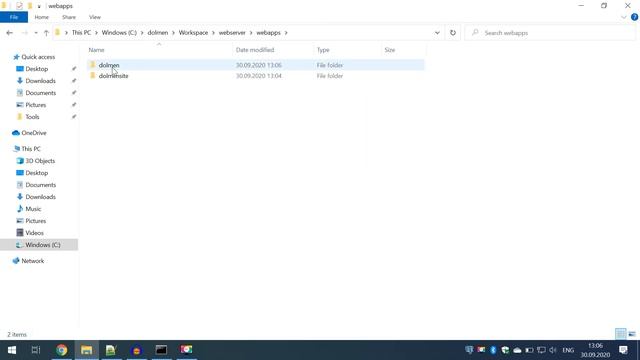Open pinned Desktop under Quick access
The height and width of the screenshot is (360, 640).
click(37, 69)
